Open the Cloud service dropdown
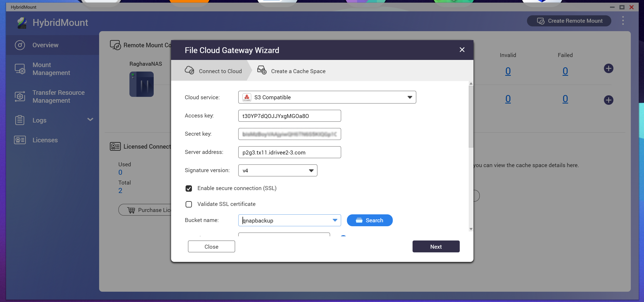The image size is (644, 302). tap(327, 97)
